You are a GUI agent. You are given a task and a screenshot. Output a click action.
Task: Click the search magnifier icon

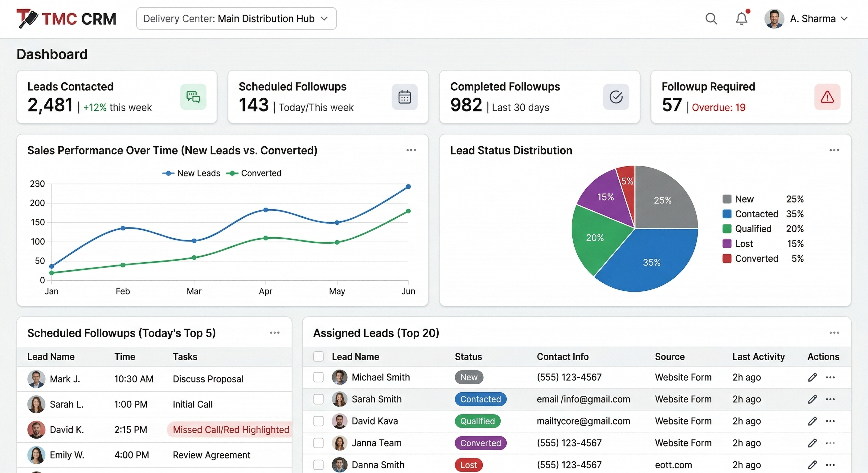pos(711,18)
